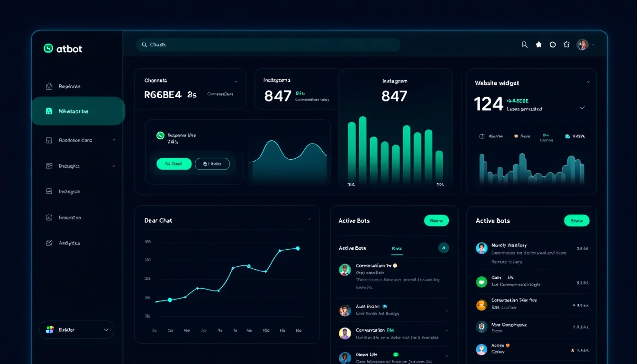Open the circular notifications icon in the top bar
The image size is (637, 364).
(x=552, y=44)
